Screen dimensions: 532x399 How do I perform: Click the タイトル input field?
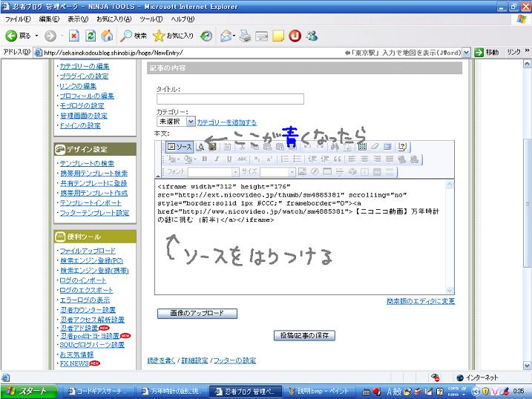click(230, 99)
